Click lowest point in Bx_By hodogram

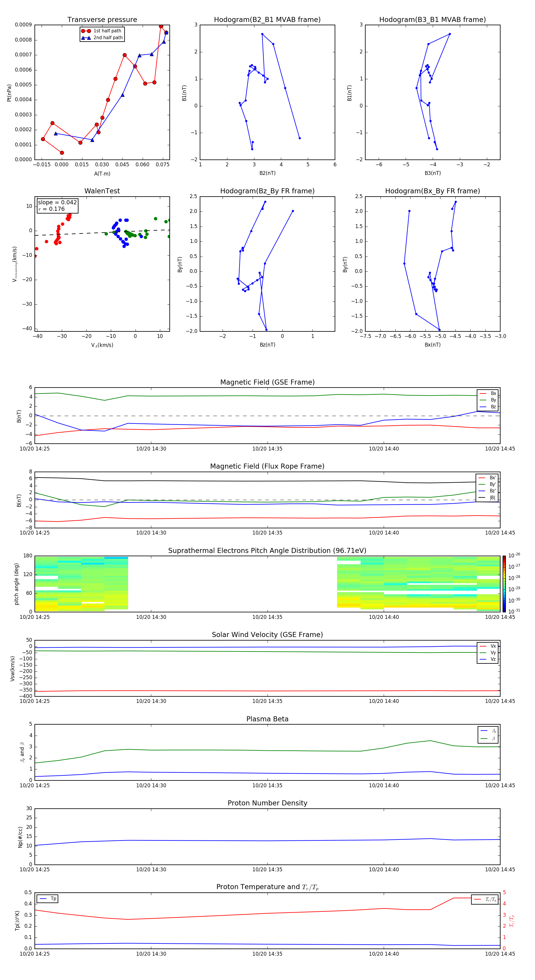(439, 329)
